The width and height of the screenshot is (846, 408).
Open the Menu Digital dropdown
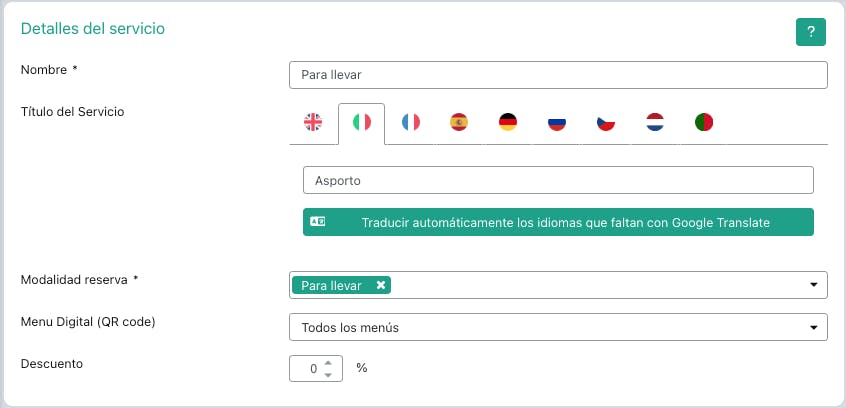point(558,327)
